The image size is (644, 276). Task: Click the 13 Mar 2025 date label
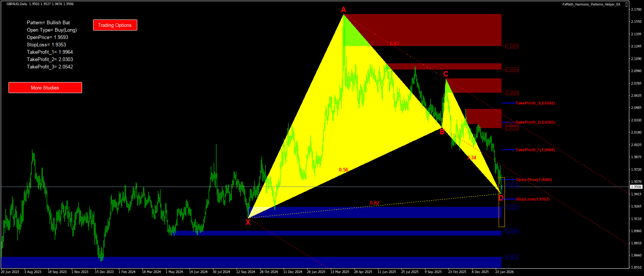[340, 272]
